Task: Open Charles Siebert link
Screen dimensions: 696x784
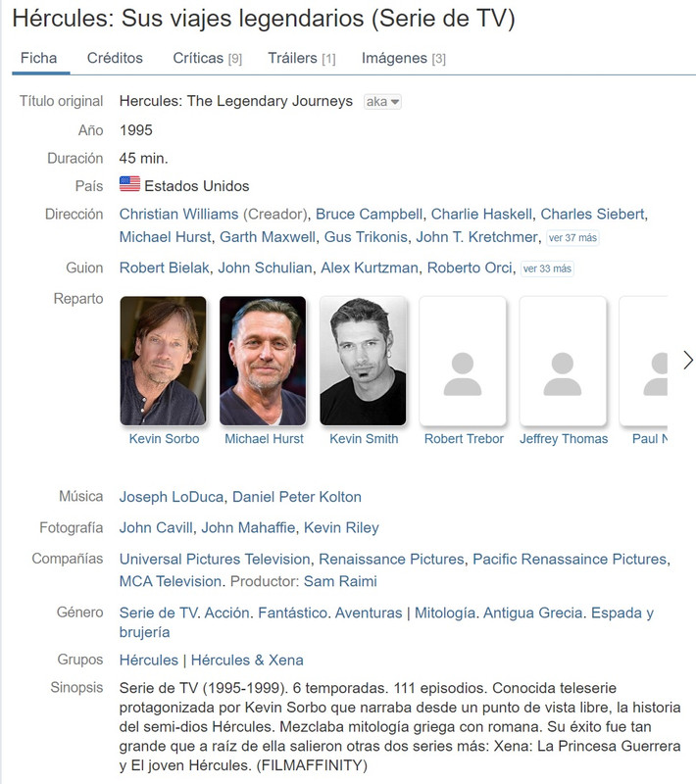Action: pos(592,214)
